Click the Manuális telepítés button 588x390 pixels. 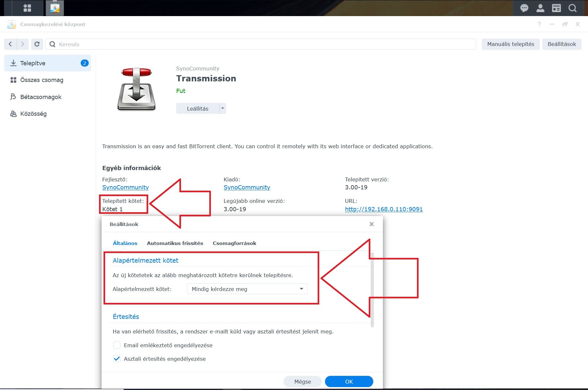click(511, 44)
